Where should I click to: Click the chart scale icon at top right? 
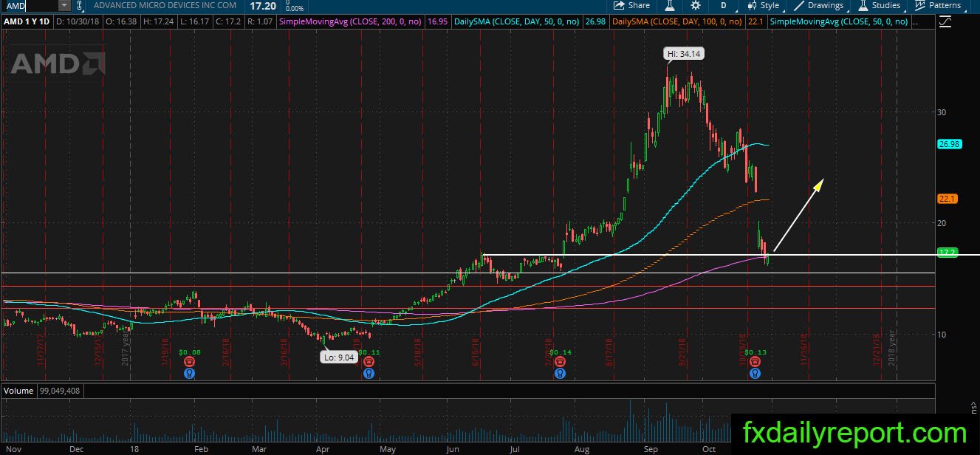pyautogui.click(x=946, y=22)
